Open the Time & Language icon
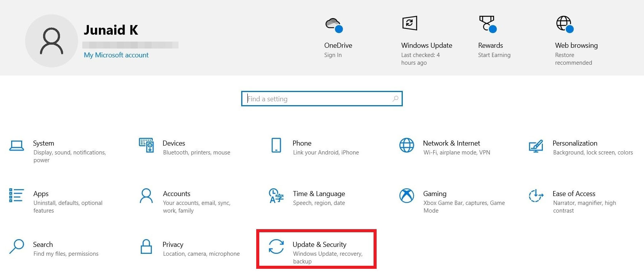Viewport: 644px width, 280px height. coord(276,196)
